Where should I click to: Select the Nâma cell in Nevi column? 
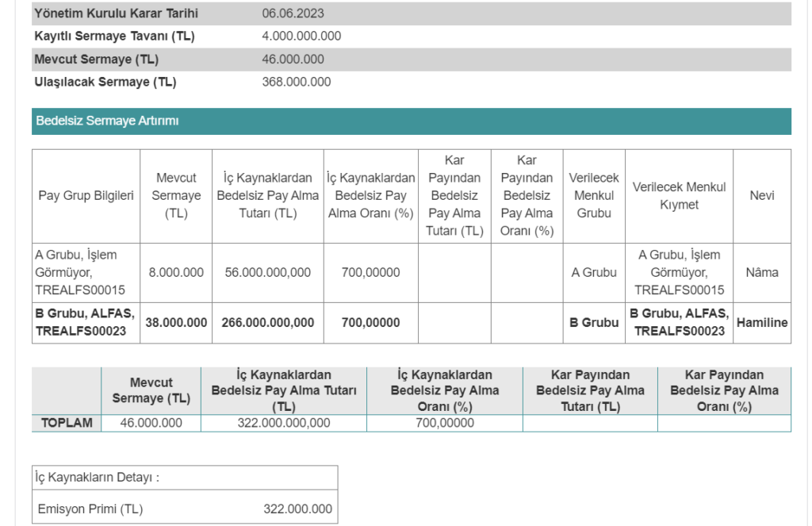[x=761, y=272]
